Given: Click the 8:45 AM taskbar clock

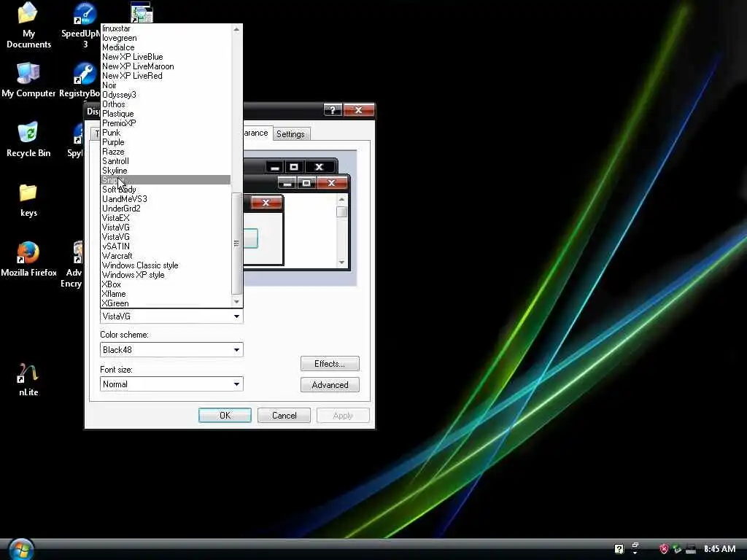Looking at the screenshot, I should click(719, 549).
